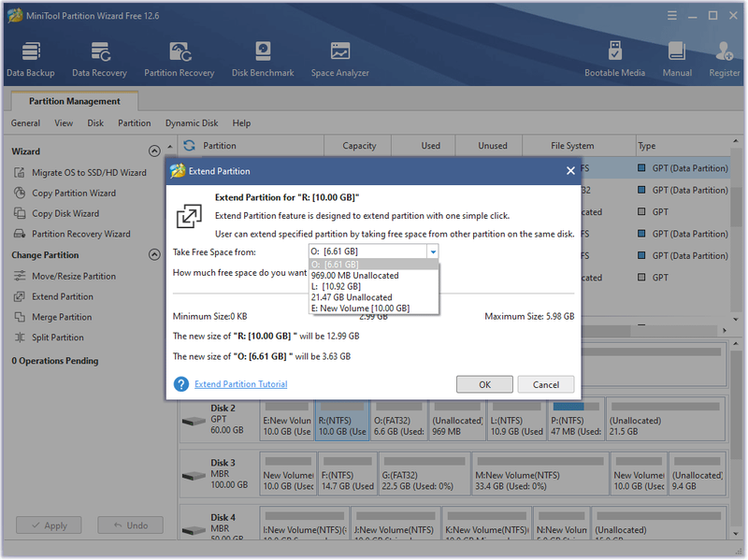This screenshot has width=748, height=560.
Task: Click Cancel in Extend Partition dialog
Action: click(546, 384)
